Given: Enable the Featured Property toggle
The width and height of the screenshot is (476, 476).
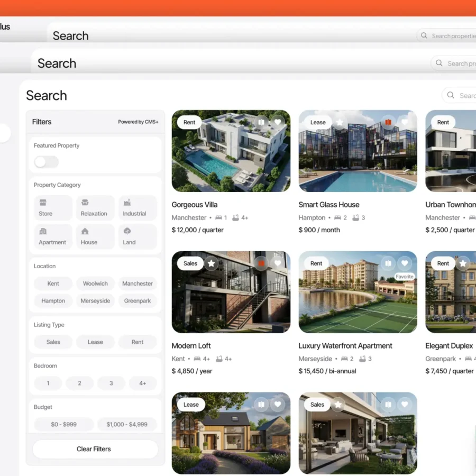Looking at the screenshot, I should click(x=46, y=162).
